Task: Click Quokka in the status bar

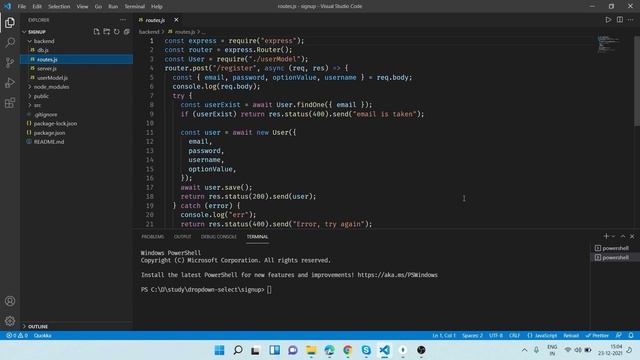Action: pos(42,336)
